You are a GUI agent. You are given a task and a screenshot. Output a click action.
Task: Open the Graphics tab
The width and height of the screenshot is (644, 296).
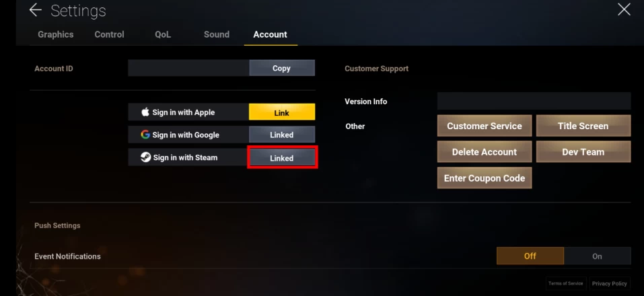click(55, 34)
